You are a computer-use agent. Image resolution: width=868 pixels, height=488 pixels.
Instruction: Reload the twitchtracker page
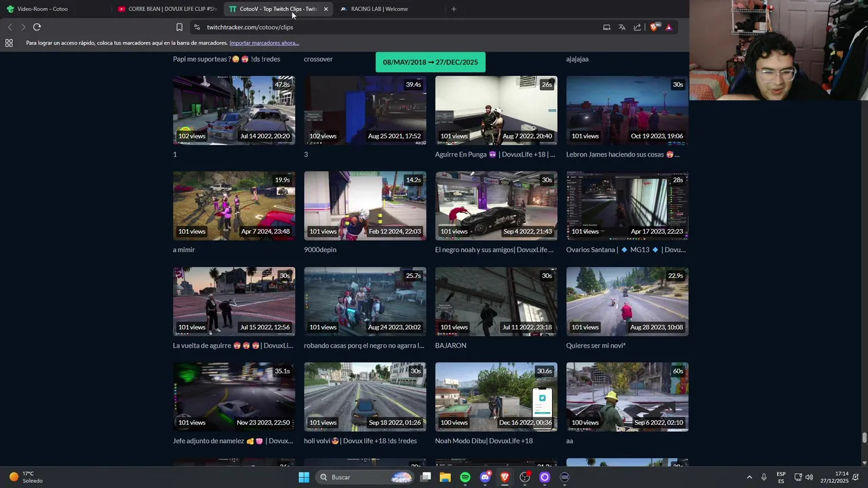[37, 27]
